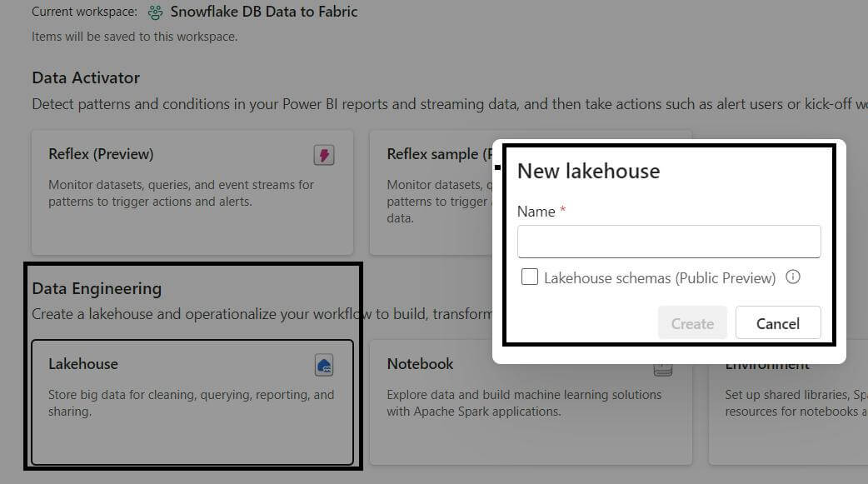This screenshot has height=484, width=868.
Task: Enable Lakehouse schemas (Public Preview) checkbox
Action: click(530, 277)
